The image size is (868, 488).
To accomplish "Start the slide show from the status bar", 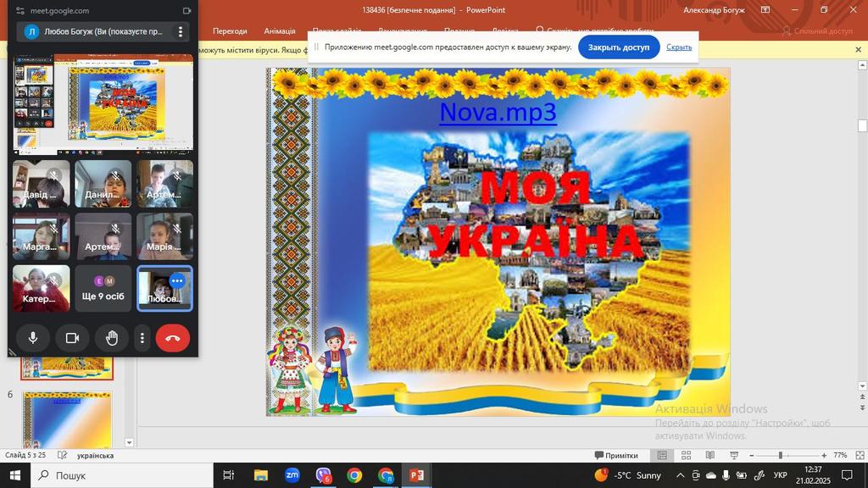I will pyautogui.click(x=732, y=456).
